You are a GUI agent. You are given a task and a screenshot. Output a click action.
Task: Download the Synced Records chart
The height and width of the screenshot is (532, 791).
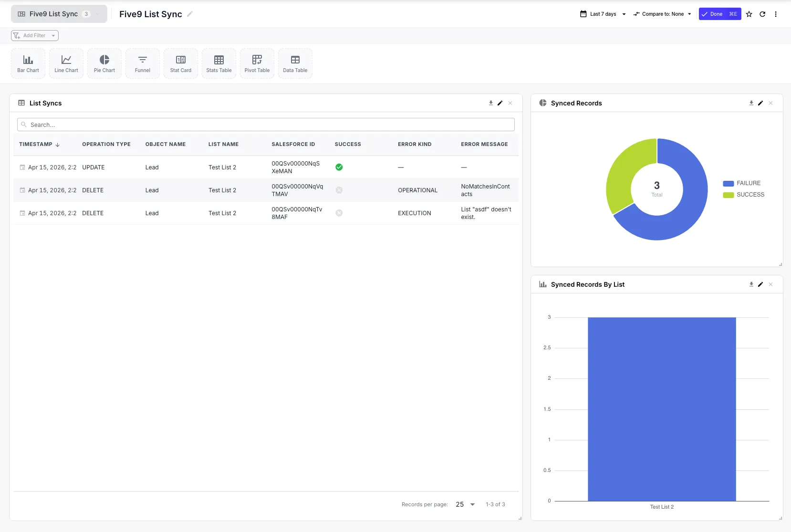pos(751,103)
